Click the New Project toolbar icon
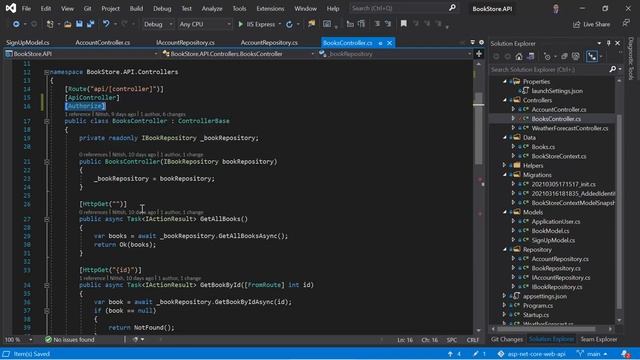The width and height of the screenshot is (640, 360). pos(50,24)
